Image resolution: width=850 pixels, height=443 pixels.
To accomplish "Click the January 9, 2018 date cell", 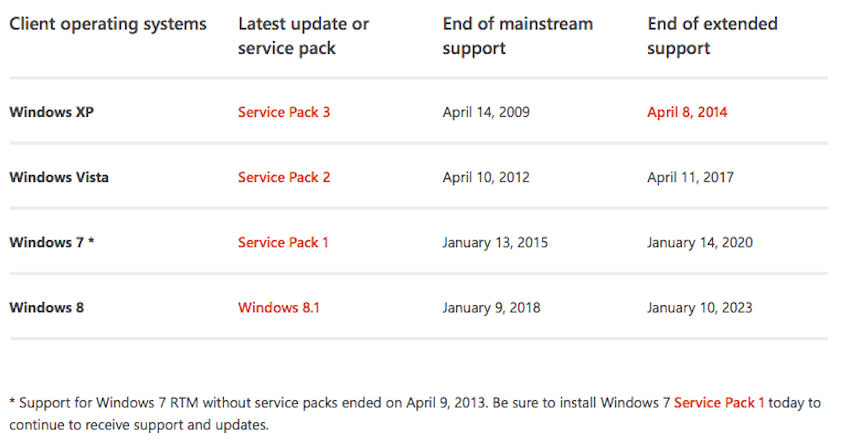I will click(491, 307).
